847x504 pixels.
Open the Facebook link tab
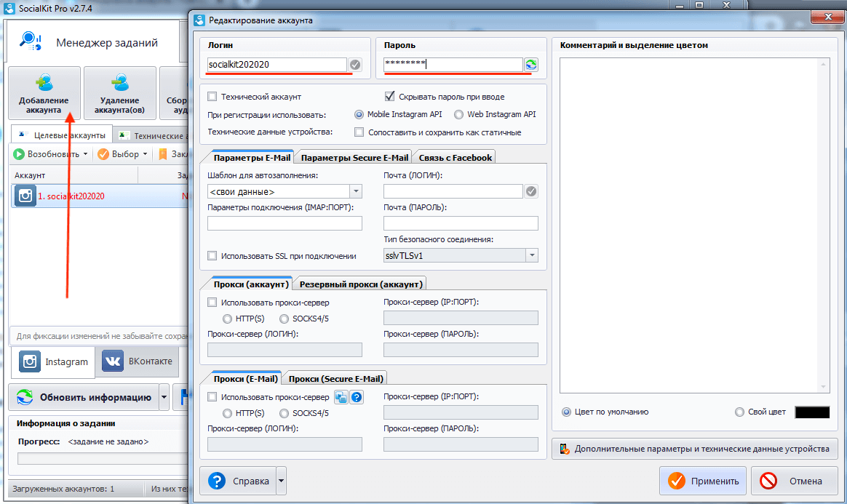click(456, 158)
